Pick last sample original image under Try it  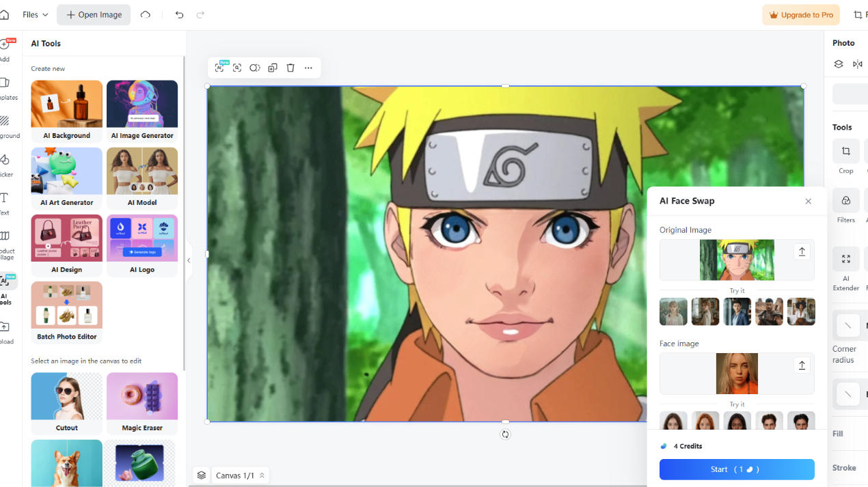point(801,312)
